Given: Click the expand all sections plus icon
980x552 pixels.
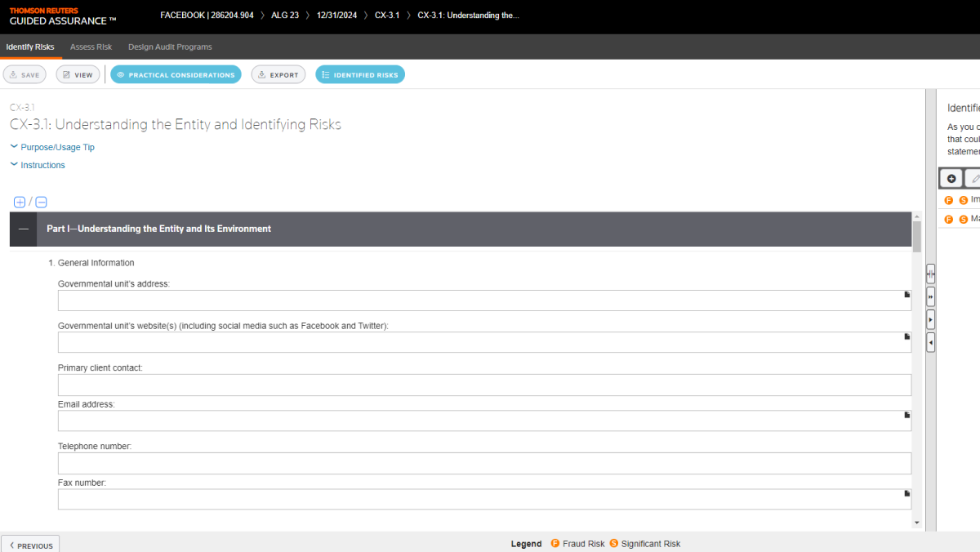Looking at the screenshot, I should click(x=20, y=202).
